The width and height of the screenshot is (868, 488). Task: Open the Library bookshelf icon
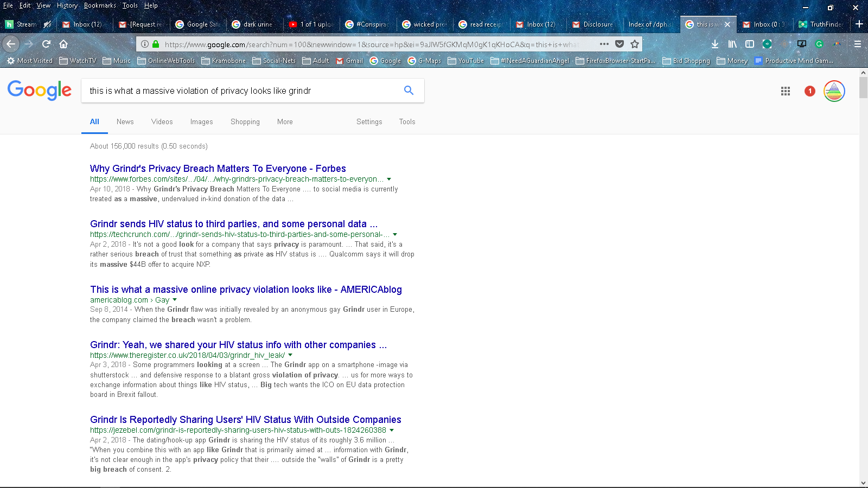click(732, 44)
